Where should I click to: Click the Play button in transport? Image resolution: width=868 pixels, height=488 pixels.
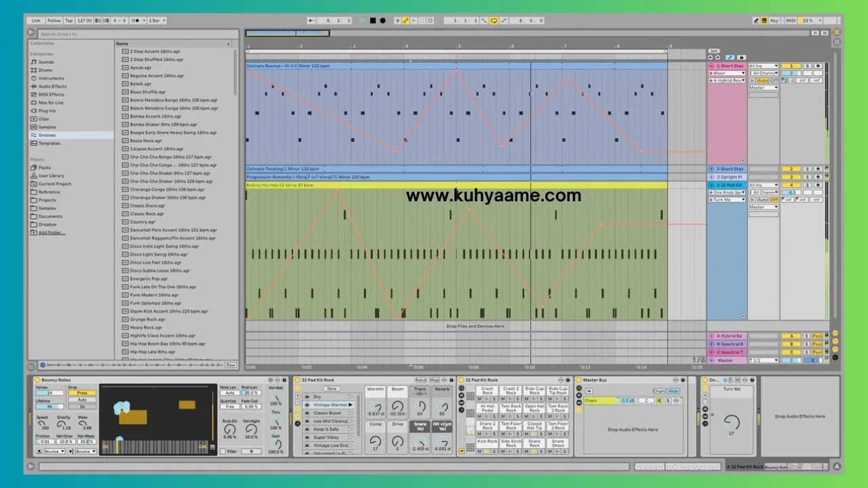click(x=362, y=20)
